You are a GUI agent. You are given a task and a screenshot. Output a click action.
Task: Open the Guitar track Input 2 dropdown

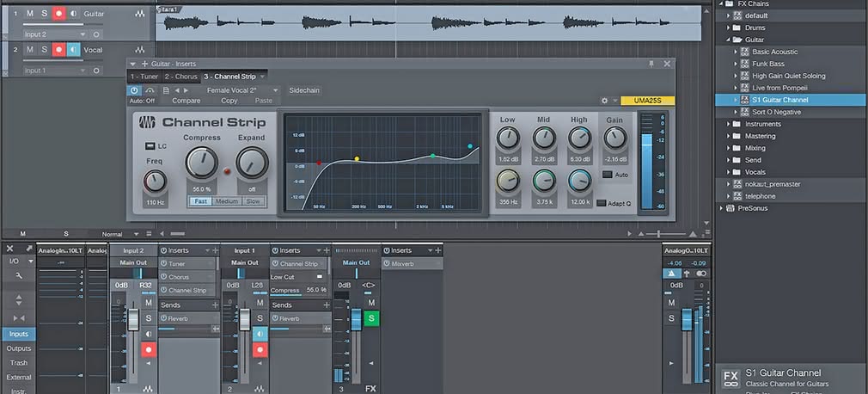[x=53, y=34]
